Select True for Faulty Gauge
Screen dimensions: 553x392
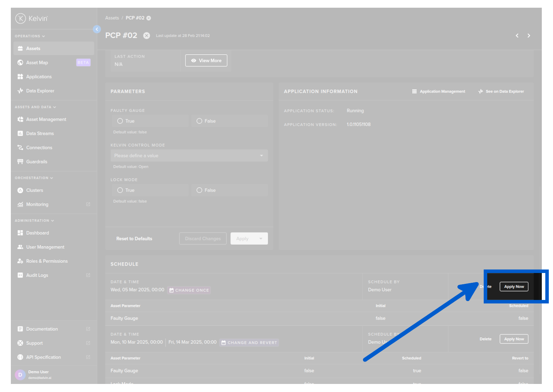120,121
